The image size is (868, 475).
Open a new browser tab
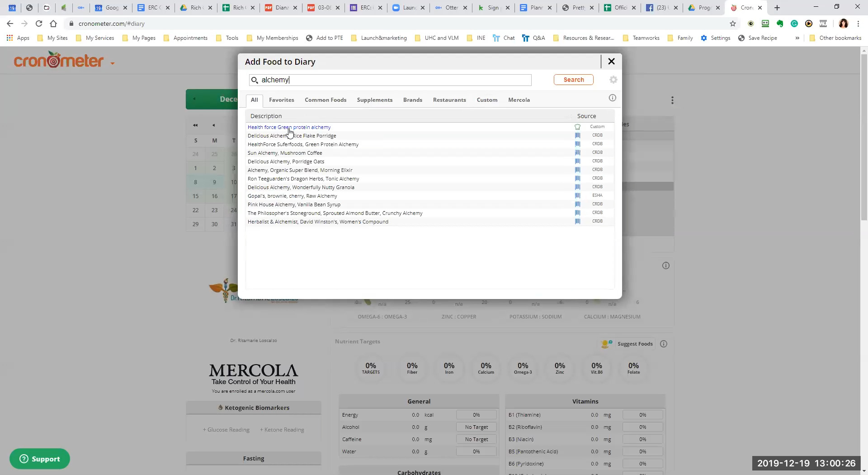777,8
